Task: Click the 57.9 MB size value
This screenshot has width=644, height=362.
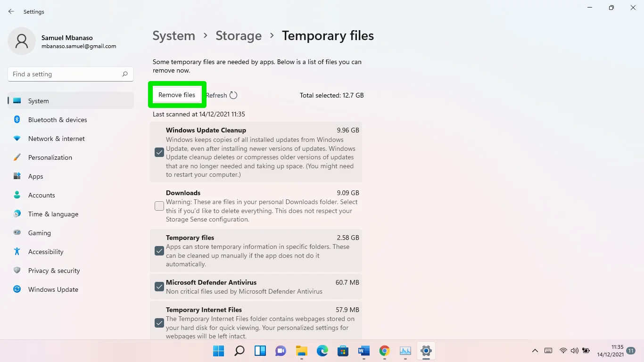Action: coord(347,310)
